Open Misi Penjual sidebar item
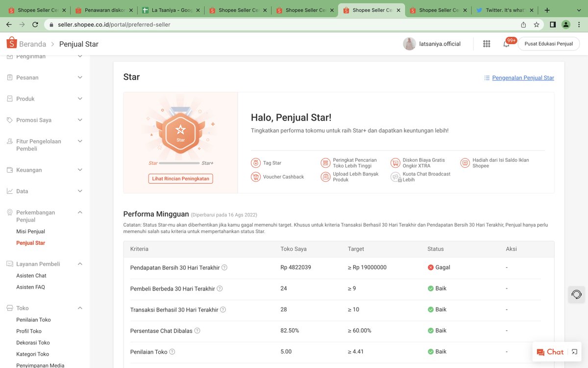 point(30,232)
